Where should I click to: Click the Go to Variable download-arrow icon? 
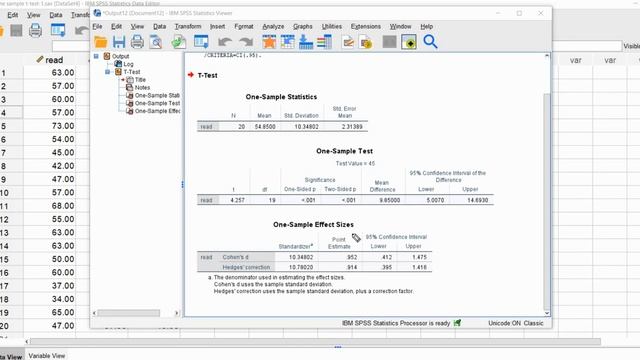click(x=306, y=42)
